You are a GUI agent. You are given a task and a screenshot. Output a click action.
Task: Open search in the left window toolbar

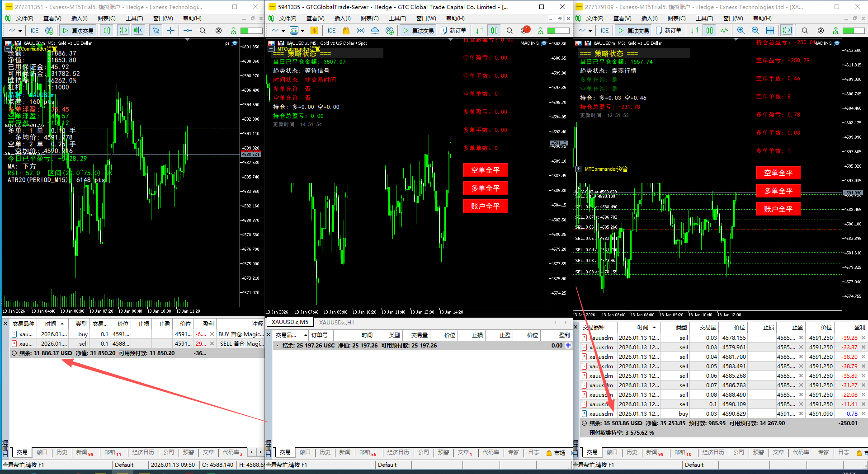tap(203, 31)
